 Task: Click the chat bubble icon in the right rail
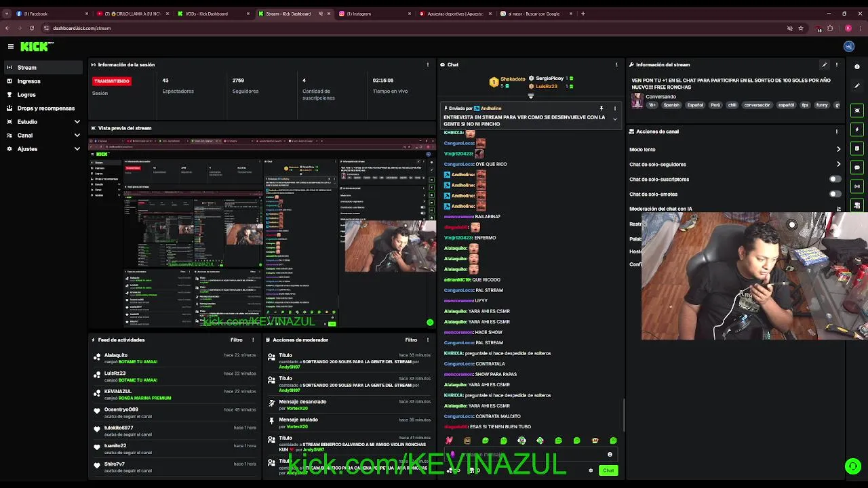coord(858,167)
